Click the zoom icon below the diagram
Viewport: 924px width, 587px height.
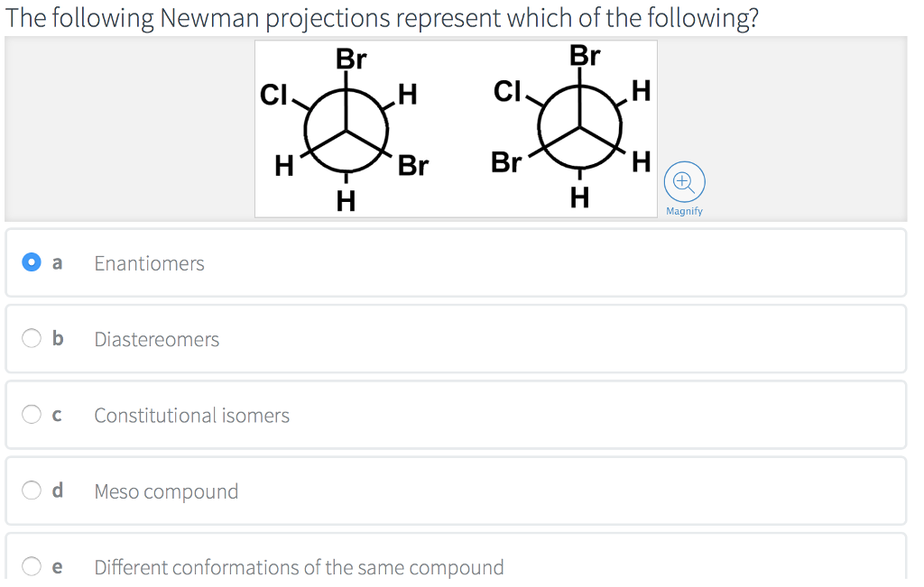[x=684, y=181]
